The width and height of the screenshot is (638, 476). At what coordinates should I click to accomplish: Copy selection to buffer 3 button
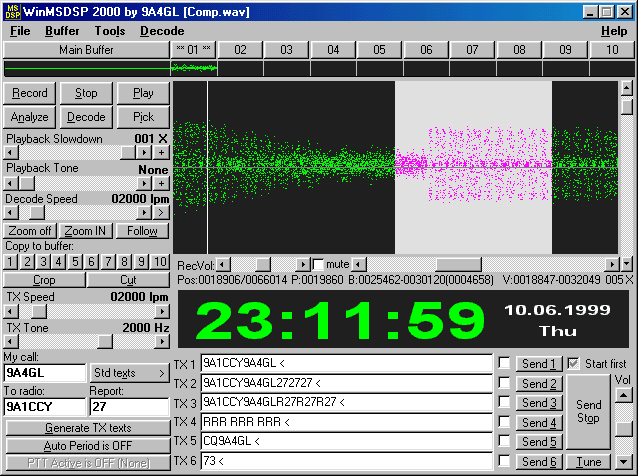43,262
